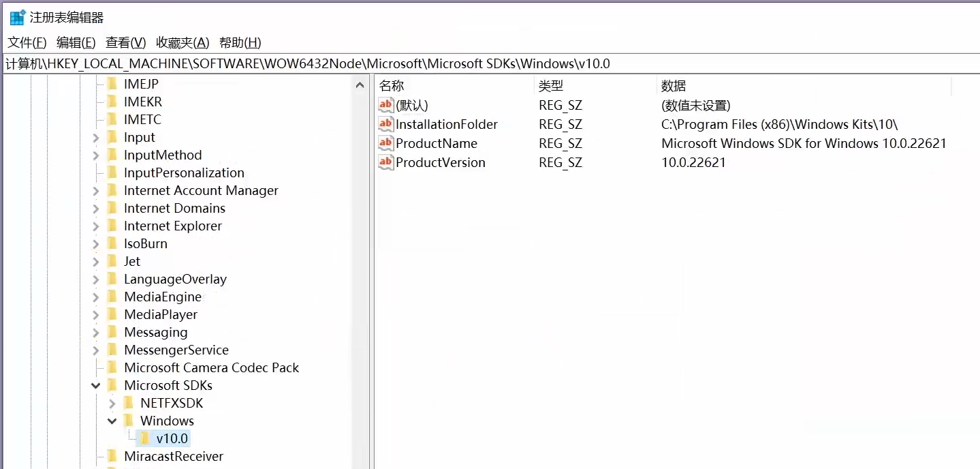This screenshot has width=980, height=469.
Task: Expand the Internet Domains key
Action: tap(95, 209)
